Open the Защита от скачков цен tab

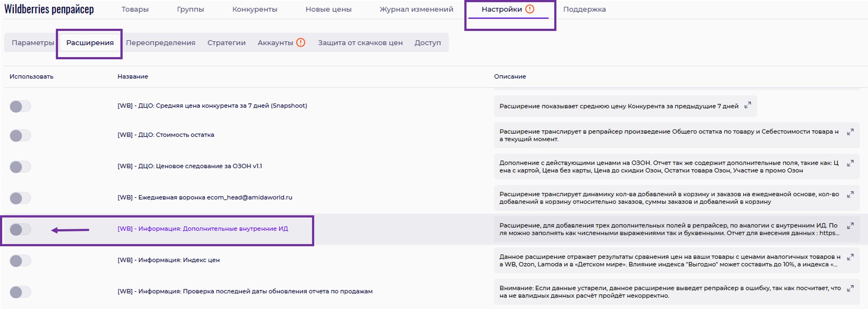pos(360,43)
